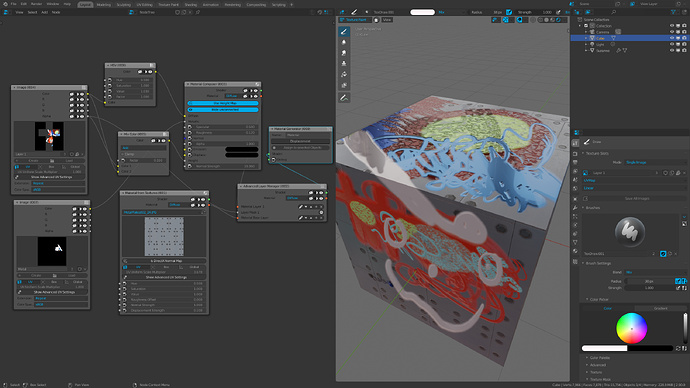690x388 pixels.
Task: Open the Blend Mix dropdown in Brush Settings
Action: click(x=655, y=272)
